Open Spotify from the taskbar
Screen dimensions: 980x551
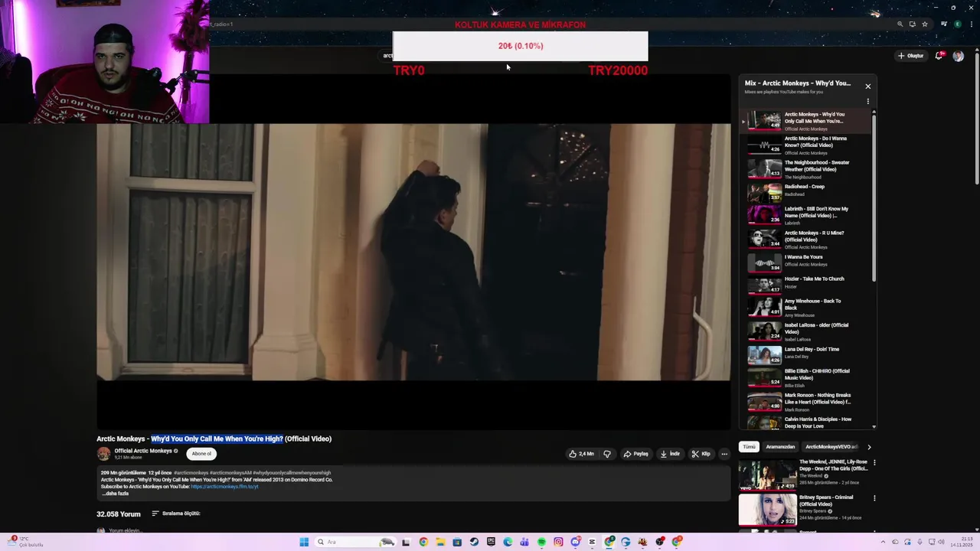pos(541,542)
